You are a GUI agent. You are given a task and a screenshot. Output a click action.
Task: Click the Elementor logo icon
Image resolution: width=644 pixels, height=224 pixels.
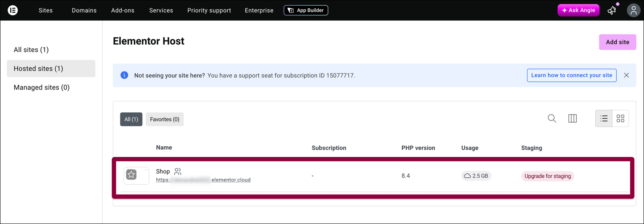tap(13, 10)
